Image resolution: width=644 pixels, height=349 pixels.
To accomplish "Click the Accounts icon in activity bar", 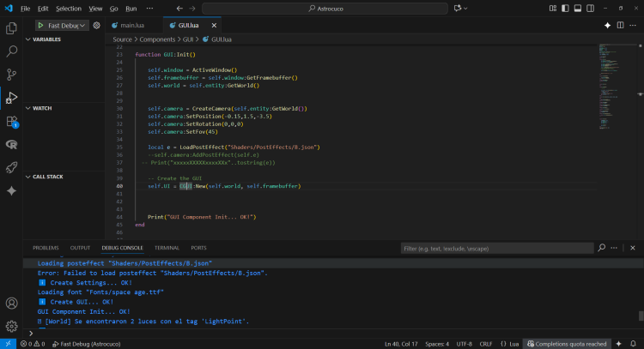I will (x=12, y=303).
